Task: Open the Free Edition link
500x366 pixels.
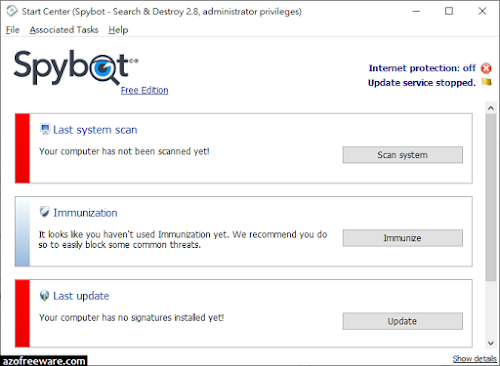Action: pos(144,90)
